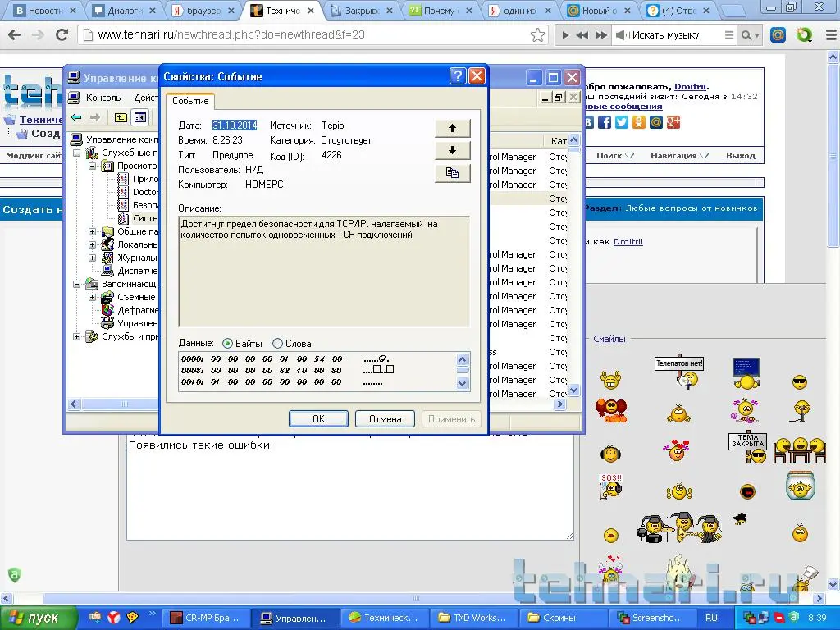840x630 pixels.
Task: Click browser back arrow
Action: tap(15, 34)
